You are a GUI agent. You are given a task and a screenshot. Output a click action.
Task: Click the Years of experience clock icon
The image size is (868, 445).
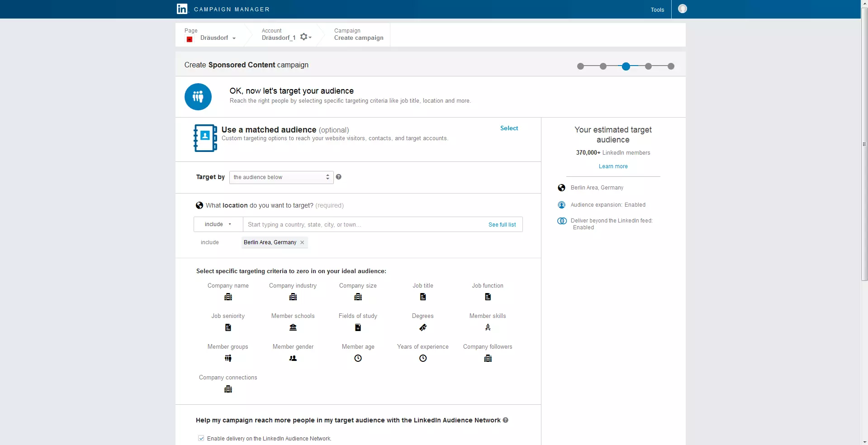click(x=423, y=358)
